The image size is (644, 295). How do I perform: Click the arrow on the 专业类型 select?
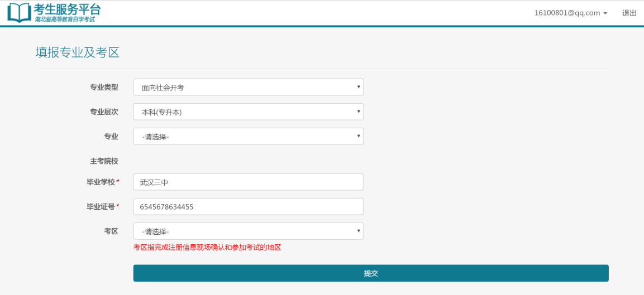tap(358, 87)
